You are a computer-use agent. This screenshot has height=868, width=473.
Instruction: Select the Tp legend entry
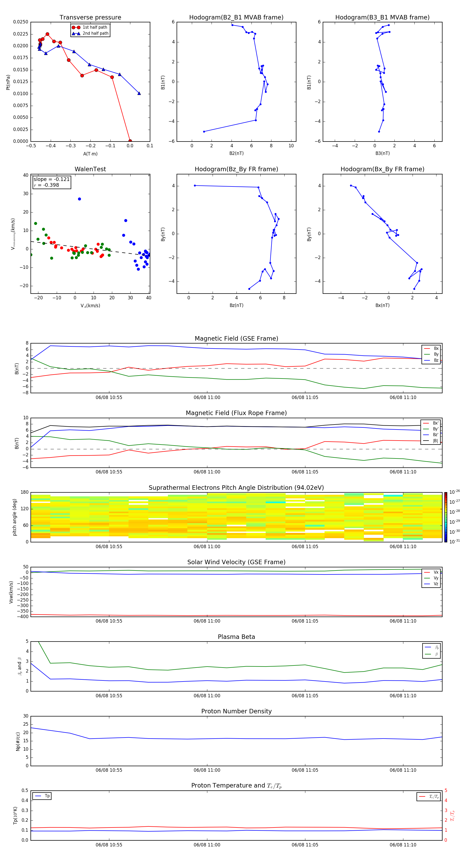point(42,796)
